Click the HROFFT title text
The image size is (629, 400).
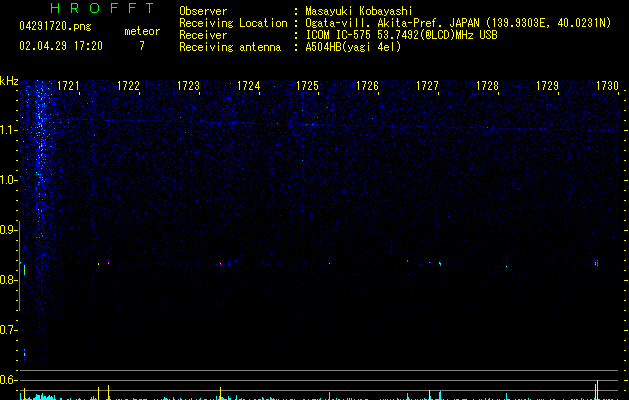[102, 8]
